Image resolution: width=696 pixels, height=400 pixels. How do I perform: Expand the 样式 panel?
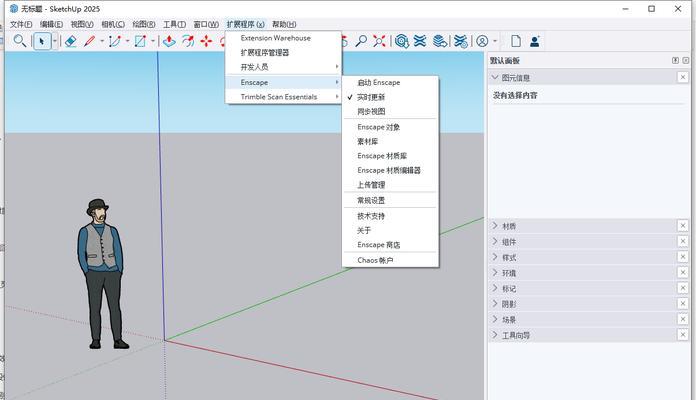coord(494,257)
